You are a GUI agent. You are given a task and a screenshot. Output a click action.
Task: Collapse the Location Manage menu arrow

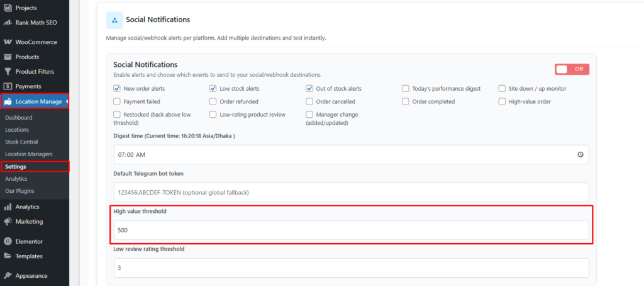(x=67, y=101)
